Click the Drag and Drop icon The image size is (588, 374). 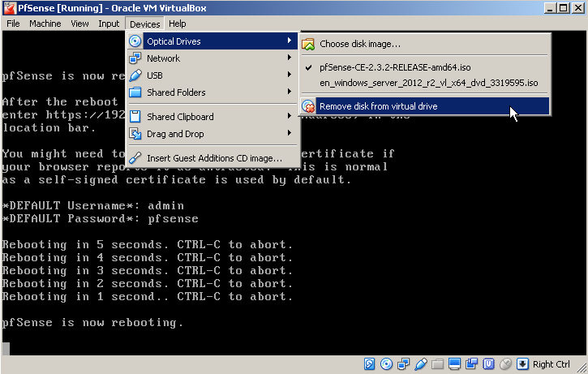[x=135, y=134]
